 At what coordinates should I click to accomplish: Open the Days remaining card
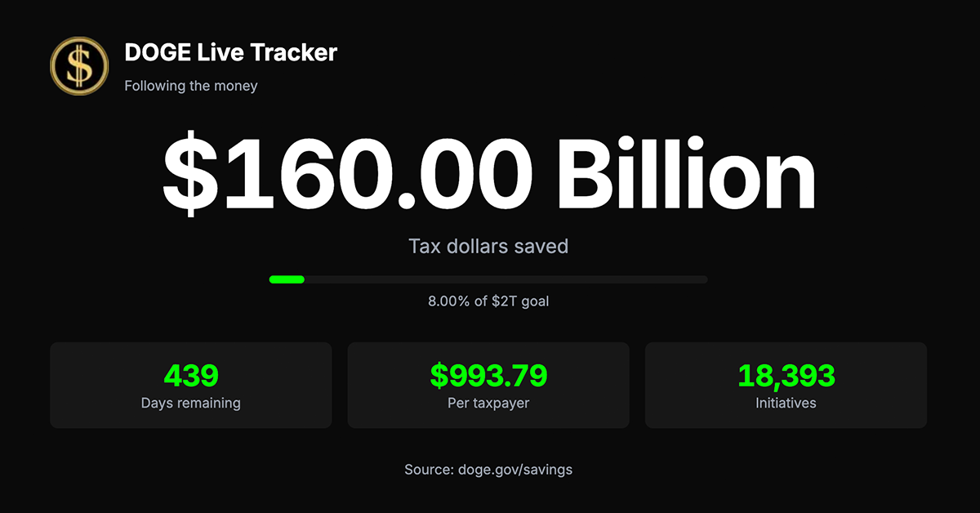click(x=191, y=385)
